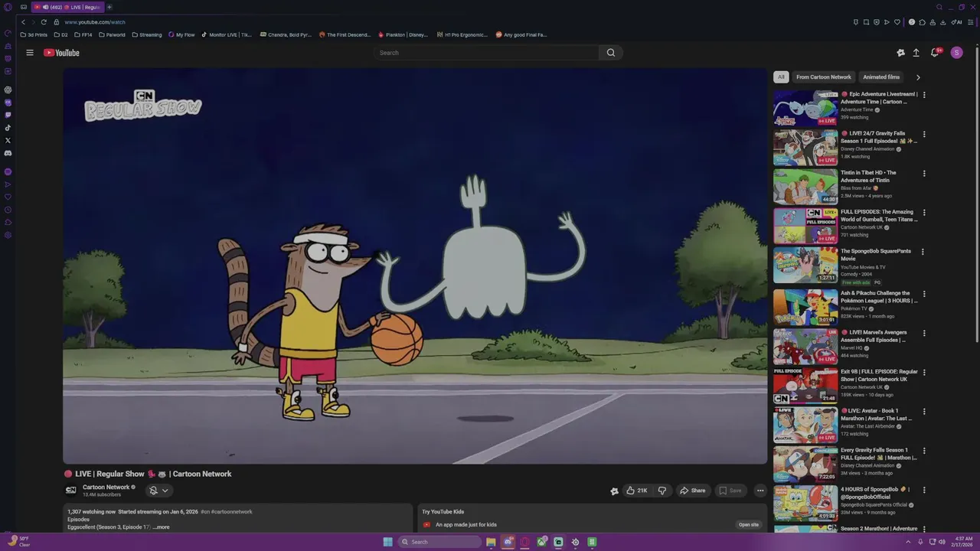Screen dimensions: 980x551
Task: Open TikTok in the Opera sidebar
Action: 8,128
